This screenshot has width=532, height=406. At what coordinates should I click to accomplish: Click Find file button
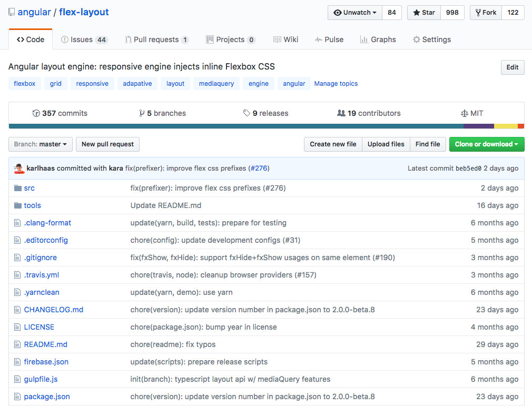(428, 144)
